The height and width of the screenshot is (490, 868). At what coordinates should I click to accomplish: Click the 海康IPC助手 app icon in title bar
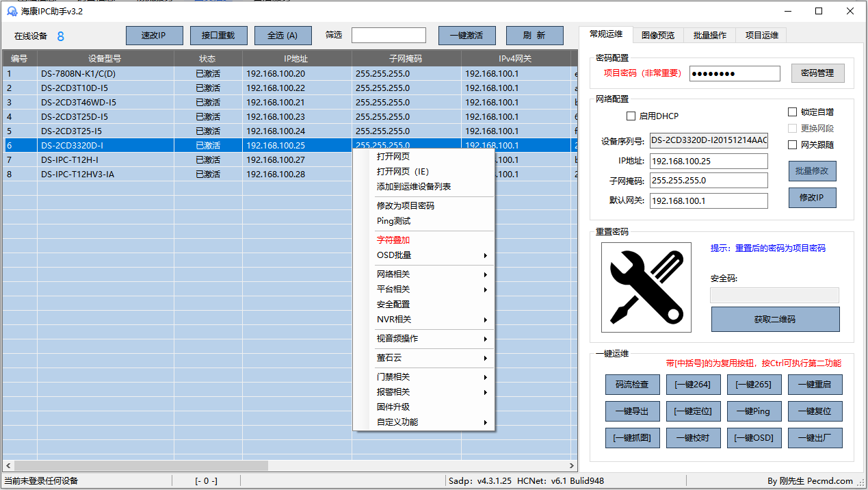pyautogui.click(x=12, y=11)
